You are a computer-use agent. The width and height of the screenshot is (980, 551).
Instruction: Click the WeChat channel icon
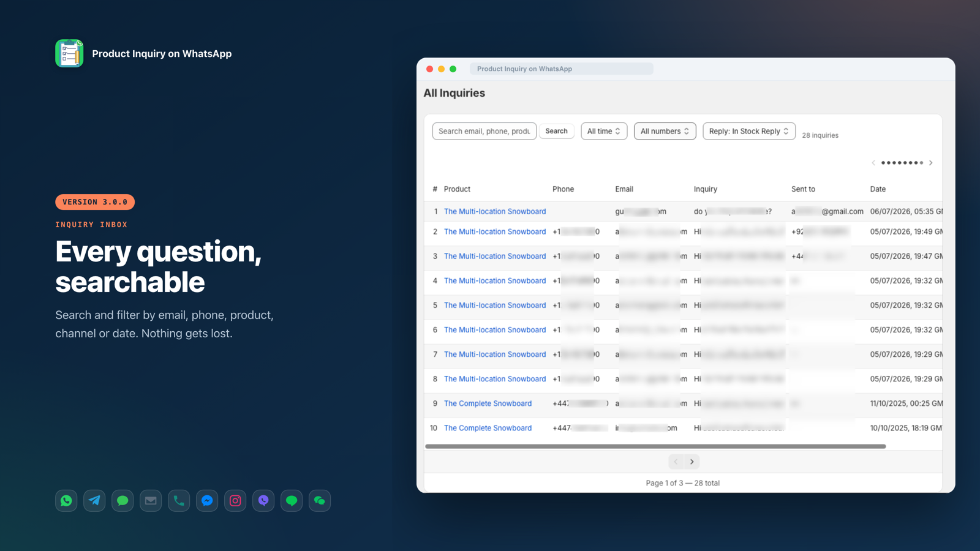point(320,501)
